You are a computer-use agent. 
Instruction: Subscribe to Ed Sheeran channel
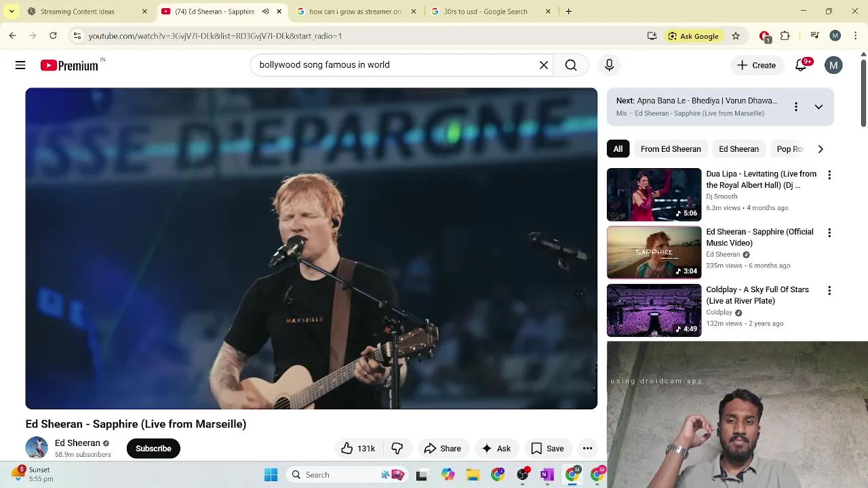coord(153,448)
